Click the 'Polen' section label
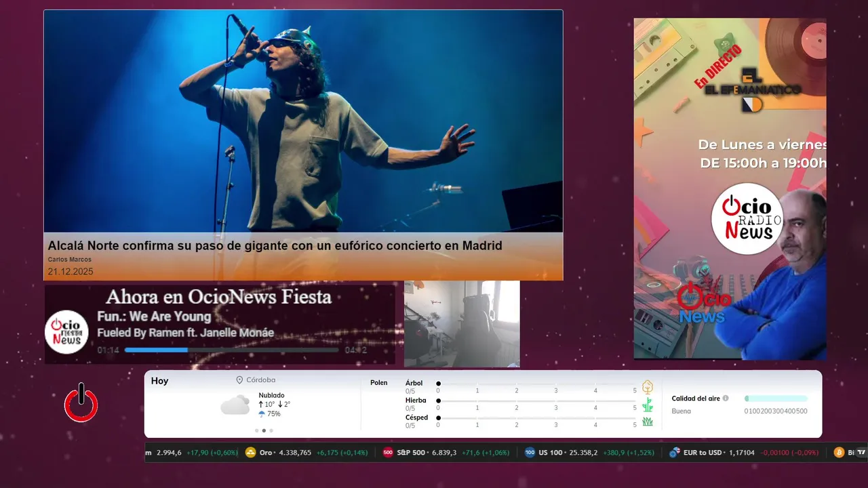This screenshot has width=868, height=488. 379,383
